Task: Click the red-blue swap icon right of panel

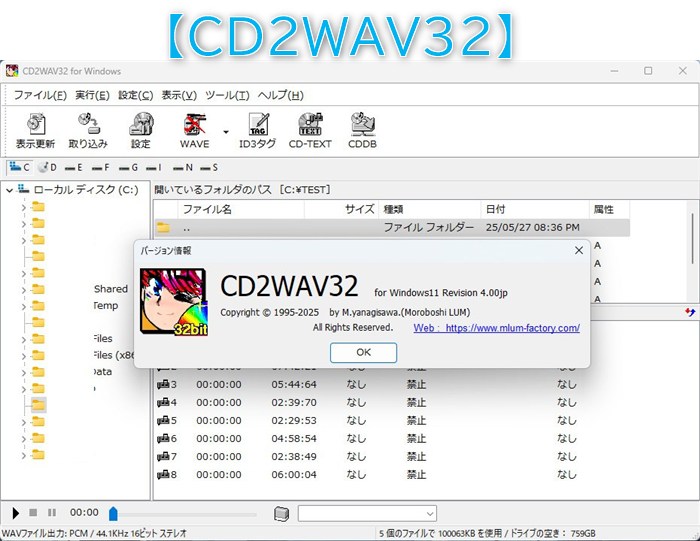Action: point(690,312)
